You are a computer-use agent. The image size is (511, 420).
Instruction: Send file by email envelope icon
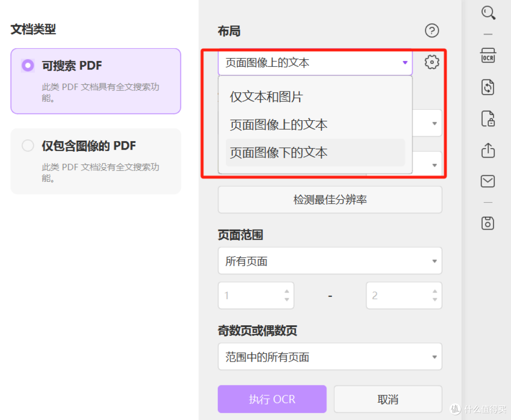tap(488, 181)
